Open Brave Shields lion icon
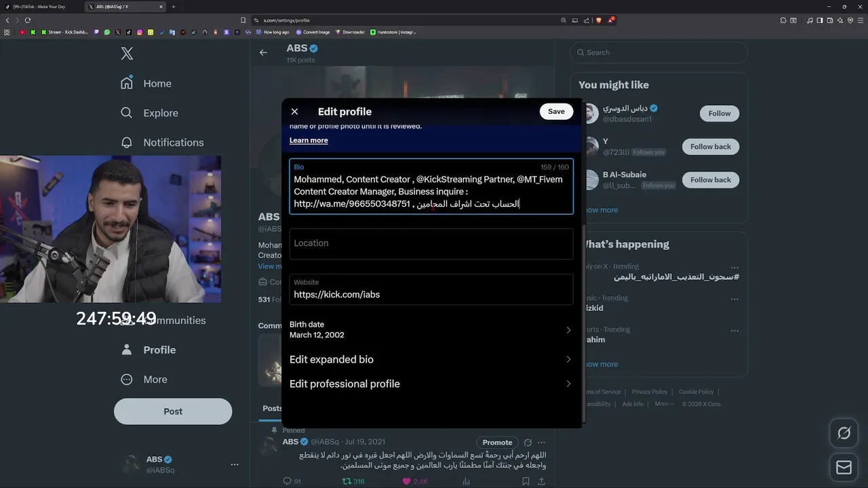Viewport: 868px width, 488px height. point(599,20)
